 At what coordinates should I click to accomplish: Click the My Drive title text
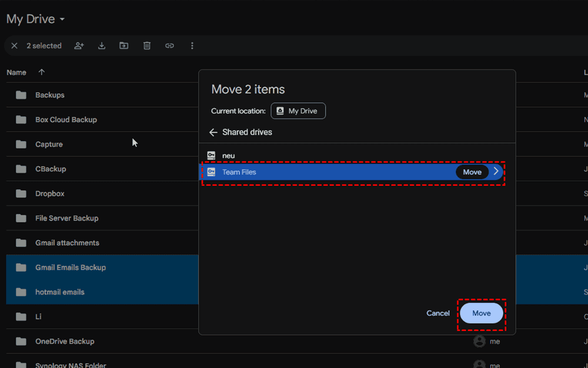[x=31, y=19]
